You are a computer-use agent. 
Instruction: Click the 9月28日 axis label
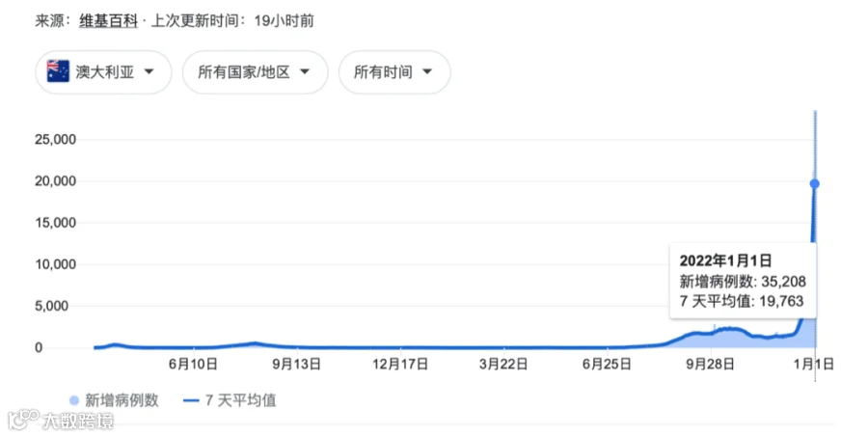pyautogui.click(x=710, y=364)
